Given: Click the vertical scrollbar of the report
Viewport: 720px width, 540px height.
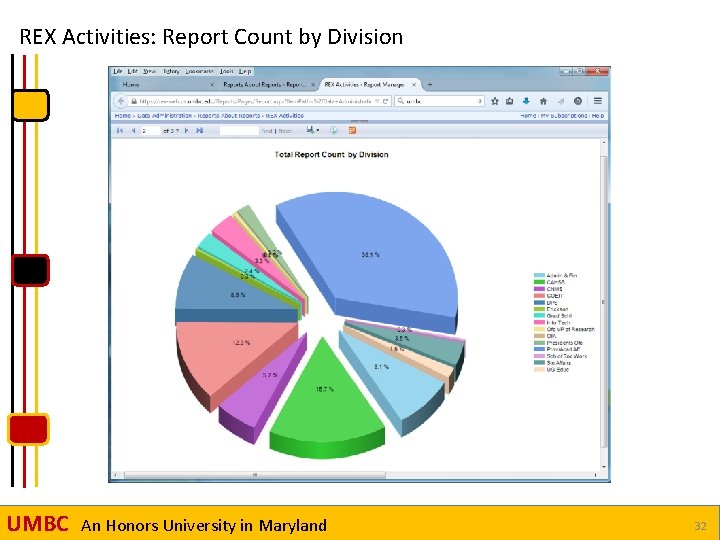Looking at the screenshot, I should 604,301.
